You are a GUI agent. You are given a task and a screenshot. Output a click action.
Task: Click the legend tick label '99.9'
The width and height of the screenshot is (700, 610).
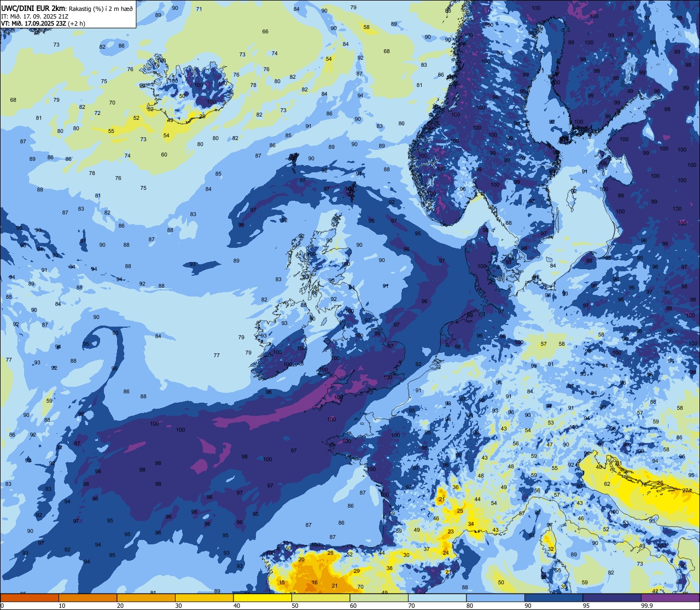(x=647, y=606)
